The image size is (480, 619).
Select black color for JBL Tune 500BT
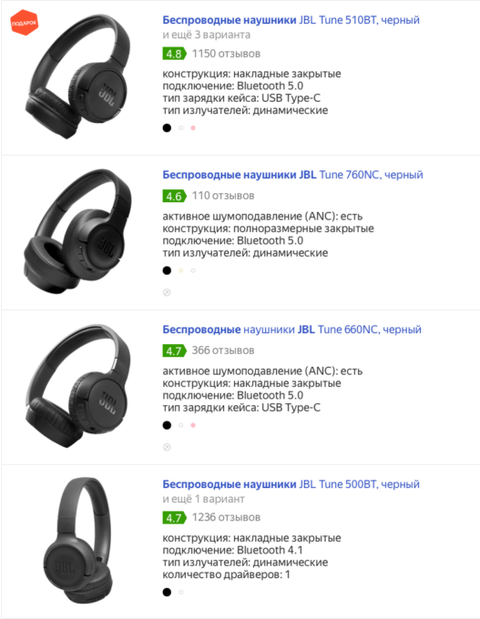tap(167, 592)
